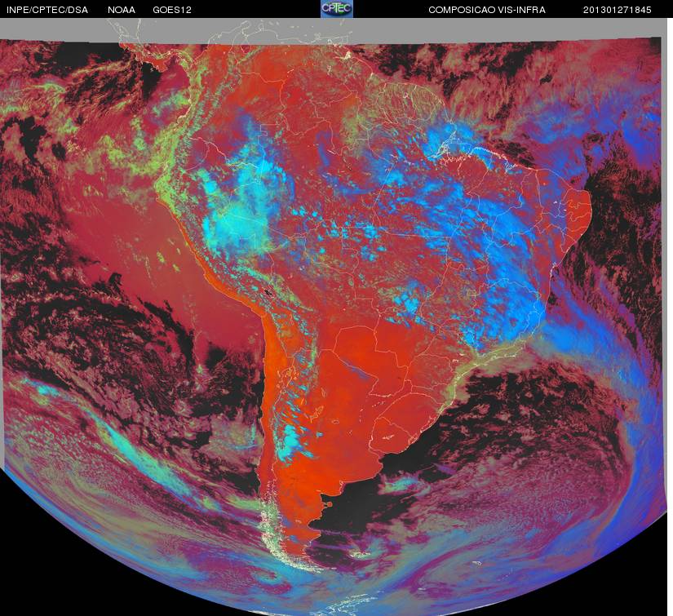The width and height of the screenshot is (673, 616).
Task: Click the INPE/CPTEC/DSA header text
Action: coord(47,10)
